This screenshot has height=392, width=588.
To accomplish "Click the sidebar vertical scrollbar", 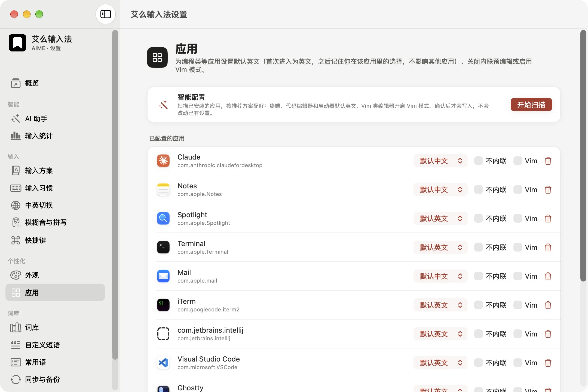I will click(115, 195).
